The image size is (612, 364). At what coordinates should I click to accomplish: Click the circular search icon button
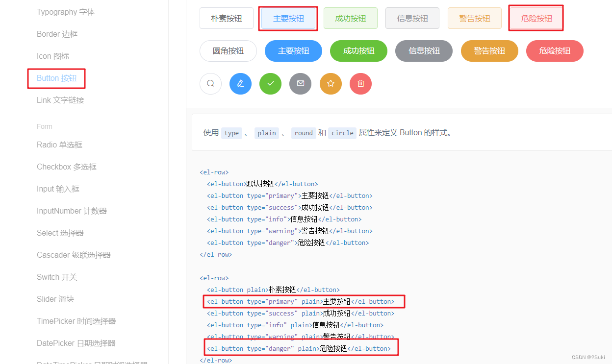(210, 83)
